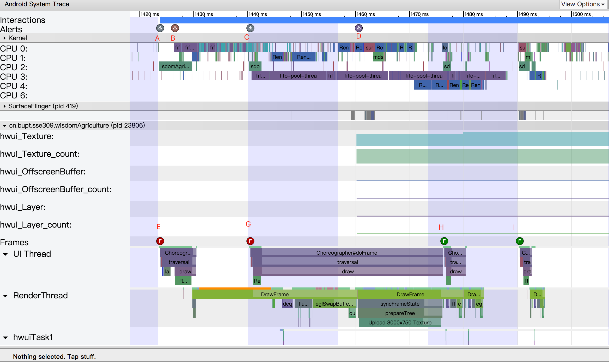The height and width of the screenshot is (364, 609).
Task: Open the View Options dropdown
Action: pos(583,4)
